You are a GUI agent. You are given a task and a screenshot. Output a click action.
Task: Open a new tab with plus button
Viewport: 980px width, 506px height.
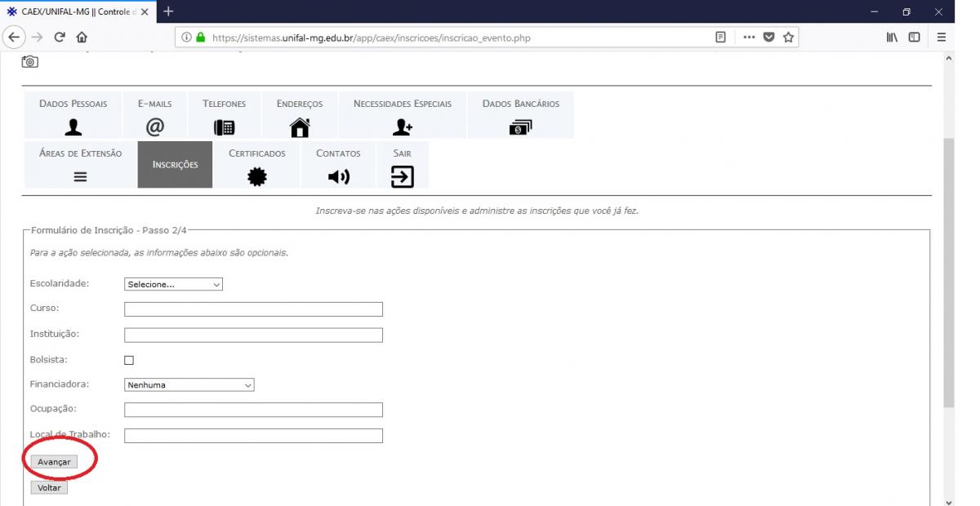click(169, 11)
